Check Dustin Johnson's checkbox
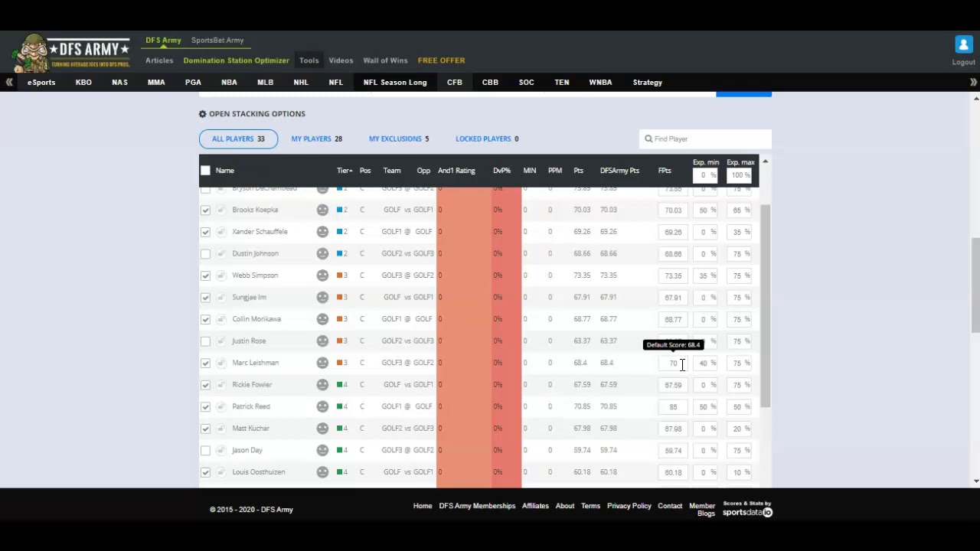The width and height of the screenshot is (980, 551). (x=205, y=253)
